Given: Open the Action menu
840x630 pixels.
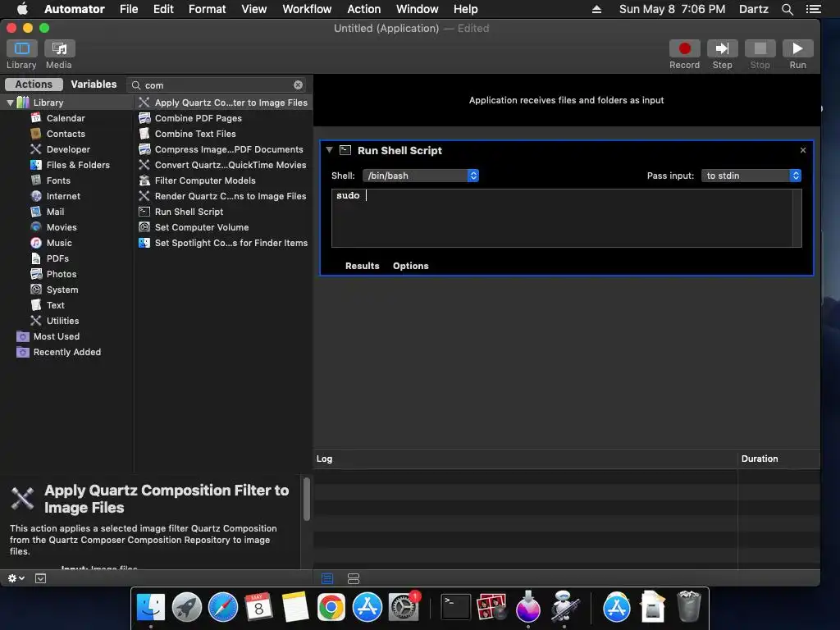Looking at the screenshot, I should coord(363,9).
